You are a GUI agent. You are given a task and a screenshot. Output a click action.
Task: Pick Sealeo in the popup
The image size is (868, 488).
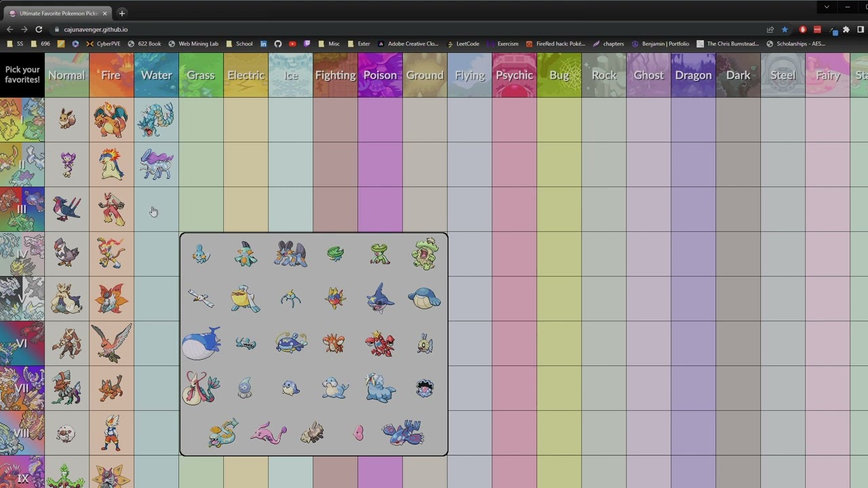(335, 388)
